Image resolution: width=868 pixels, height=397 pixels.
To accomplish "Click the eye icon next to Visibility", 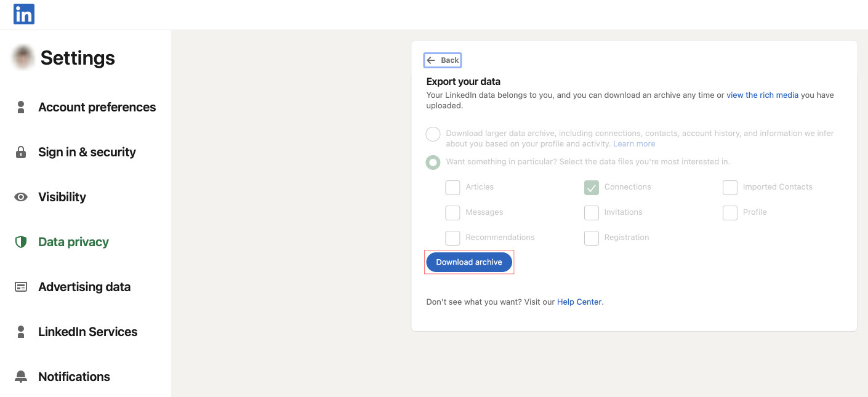I will click(21, 196).
